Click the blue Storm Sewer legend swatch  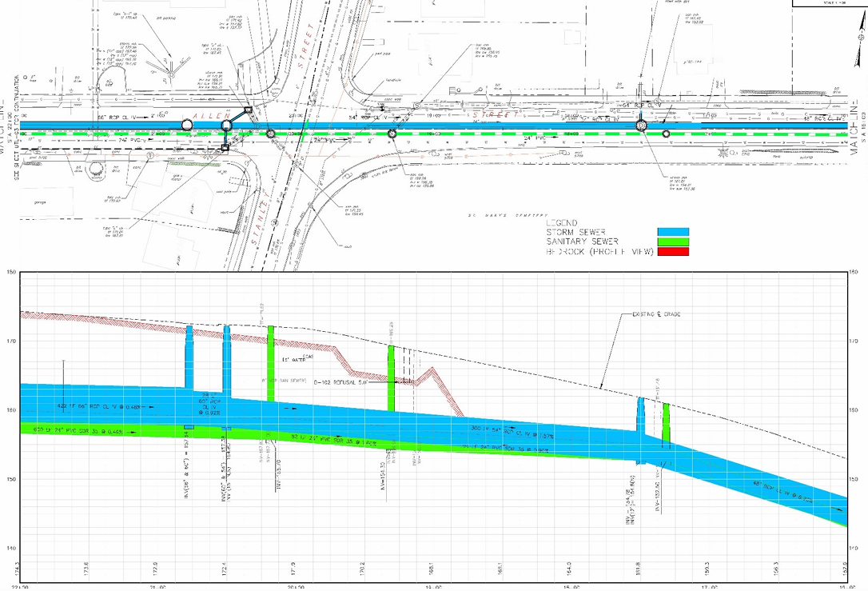[x=672, y=232]
